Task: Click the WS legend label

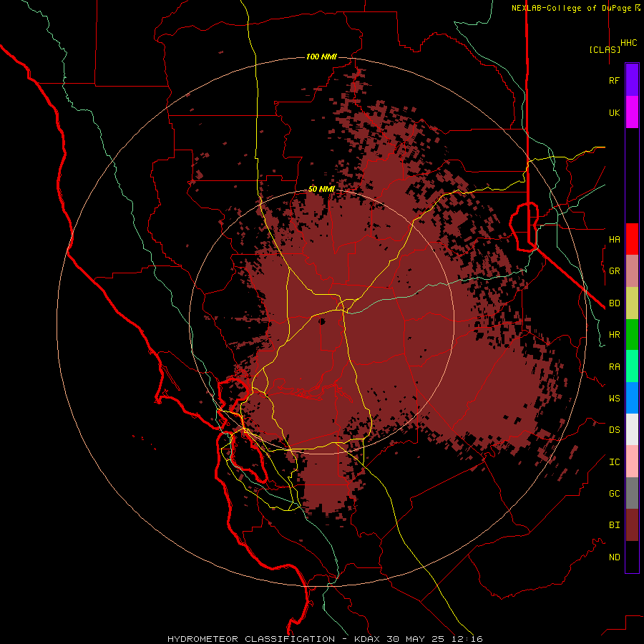Action: (614, 398)
